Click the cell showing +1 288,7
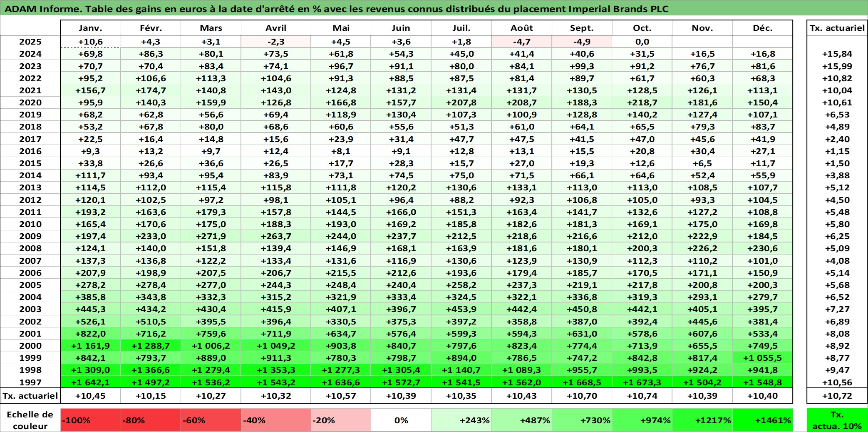The height and width of the screenshot is (432, 868). (151, 346)
